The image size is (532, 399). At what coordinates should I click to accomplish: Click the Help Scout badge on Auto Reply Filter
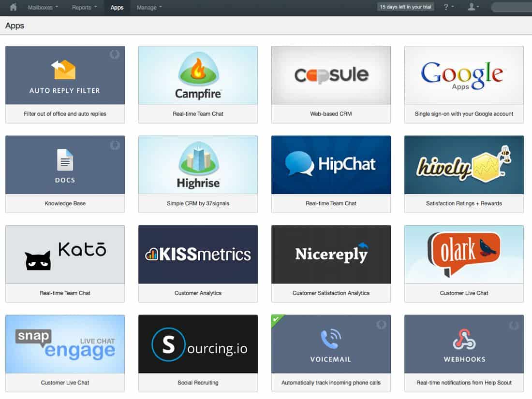(x=114, y=54)
